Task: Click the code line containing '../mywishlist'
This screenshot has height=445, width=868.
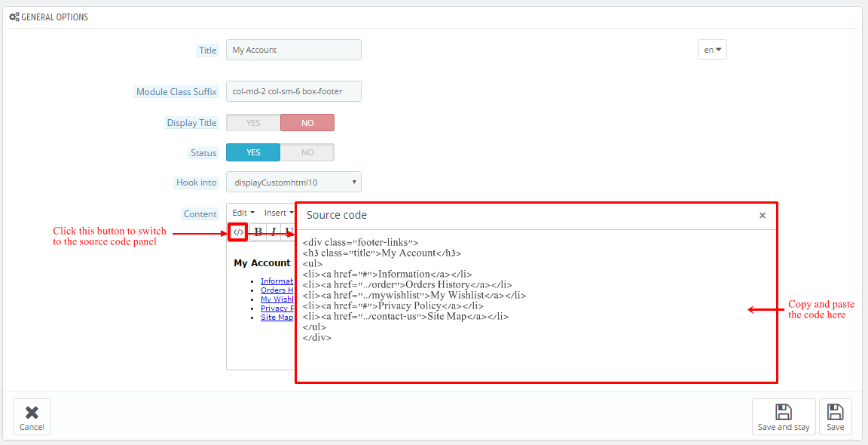Action: tap(414, 296)
